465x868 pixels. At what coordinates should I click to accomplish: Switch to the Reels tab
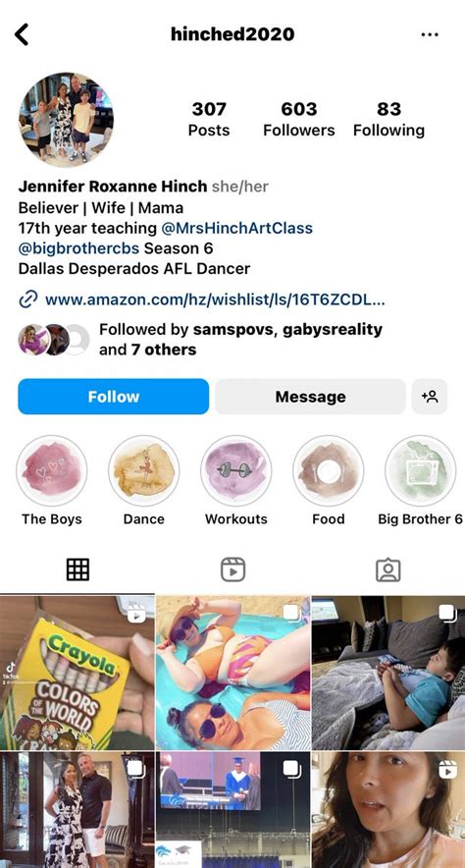(232, 570)
